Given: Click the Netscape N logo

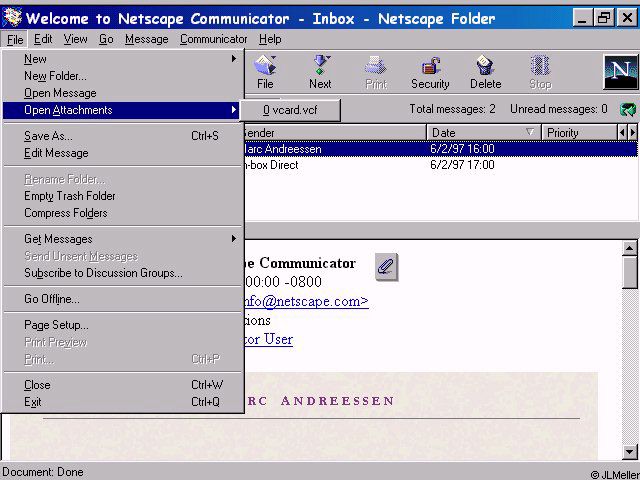Looking at the screenshot, I should point(621,72).
